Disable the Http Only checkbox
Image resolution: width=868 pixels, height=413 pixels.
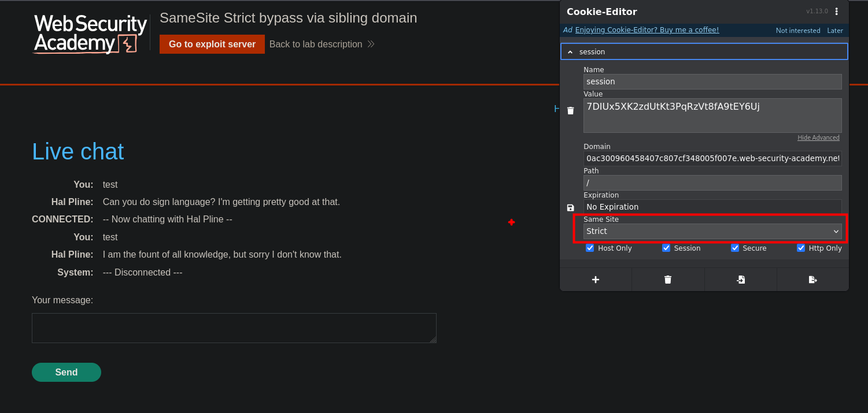click(801, 248)
